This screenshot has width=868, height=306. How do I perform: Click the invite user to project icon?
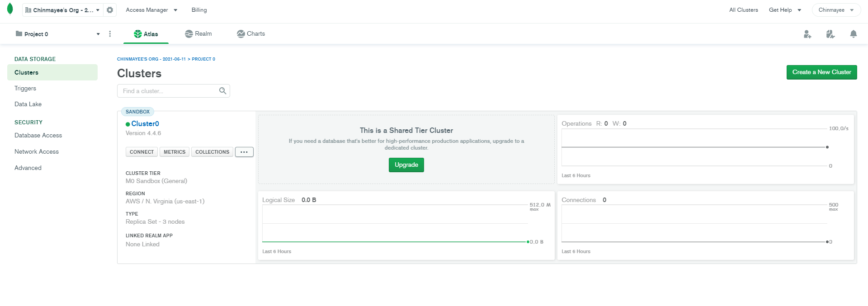(807, 34)
